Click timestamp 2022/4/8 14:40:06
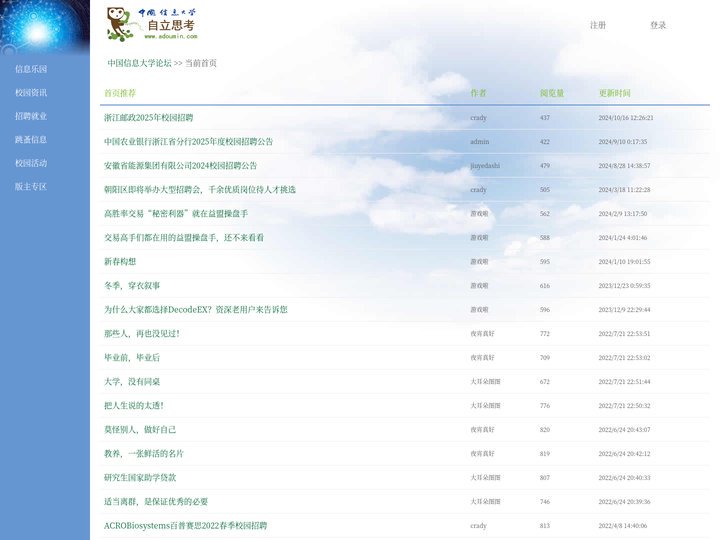 623,525
